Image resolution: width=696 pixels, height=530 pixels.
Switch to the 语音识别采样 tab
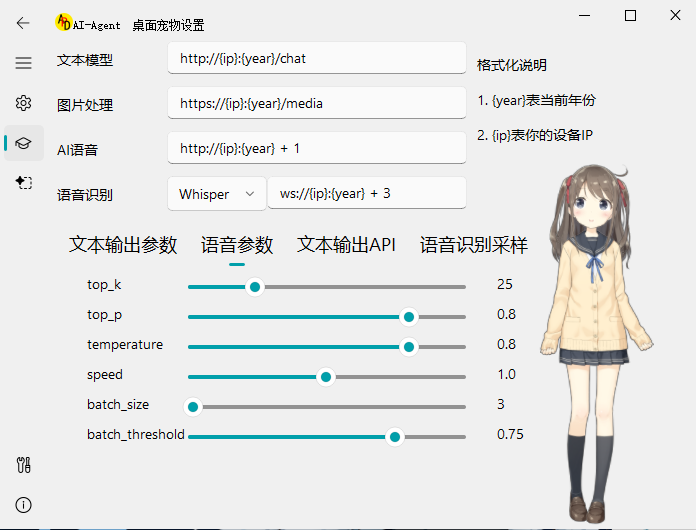[474, 245]
